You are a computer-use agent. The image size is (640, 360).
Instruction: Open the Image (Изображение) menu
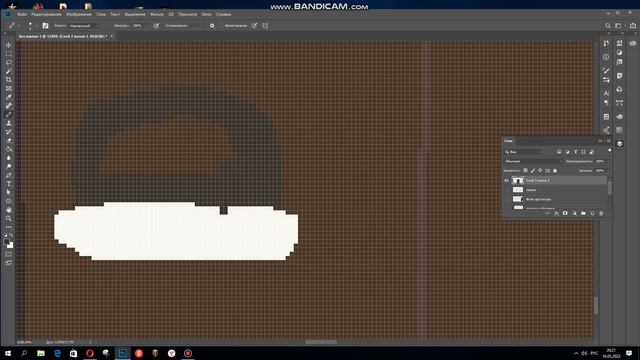79,14
